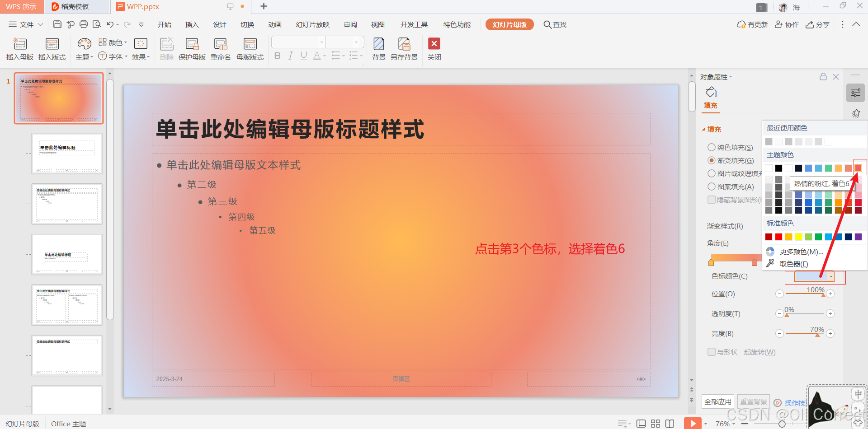Pick 热情的粉红 着色6 theme color swatch

tap(858, 168)
